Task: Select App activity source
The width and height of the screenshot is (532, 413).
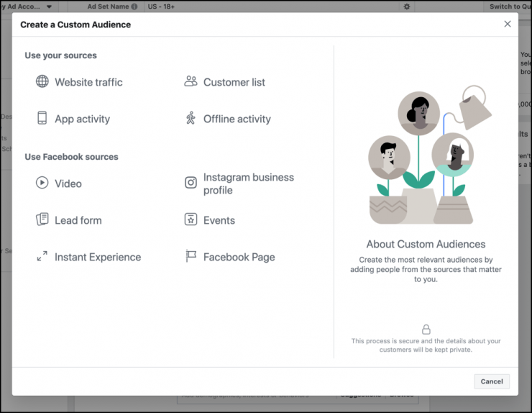Action: [82, 119]
